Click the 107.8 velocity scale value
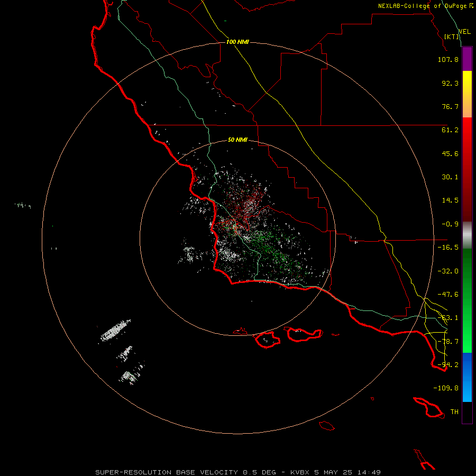This screenshot has height=476, width=476. point(448,59)
